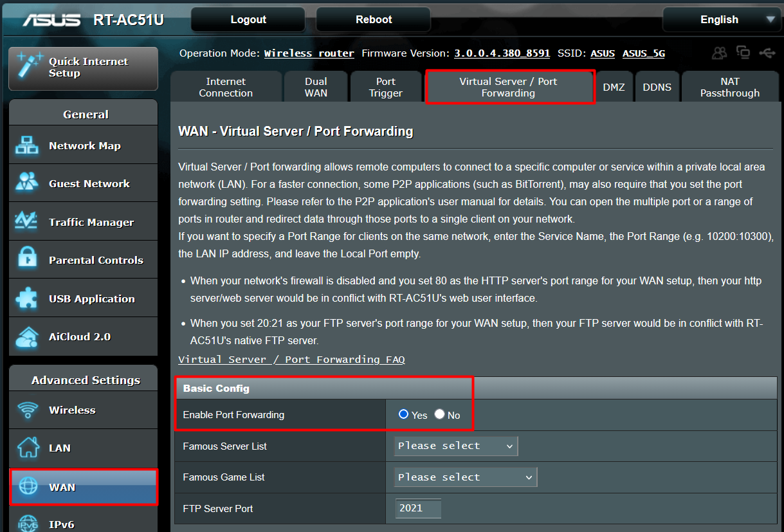Open the English language dropdown
The width and height of the screenshot is (784, 532).
click(x=721, y=19)
